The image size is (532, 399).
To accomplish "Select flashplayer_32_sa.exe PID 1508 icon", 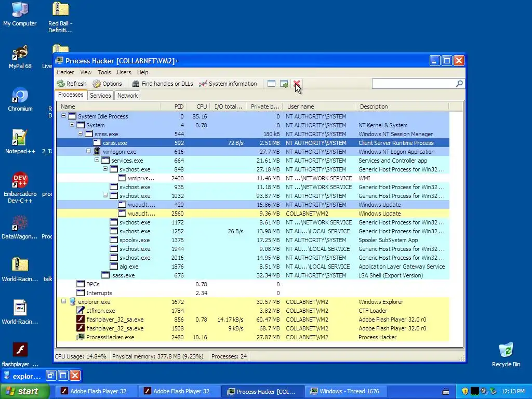I will pos(81,328).
